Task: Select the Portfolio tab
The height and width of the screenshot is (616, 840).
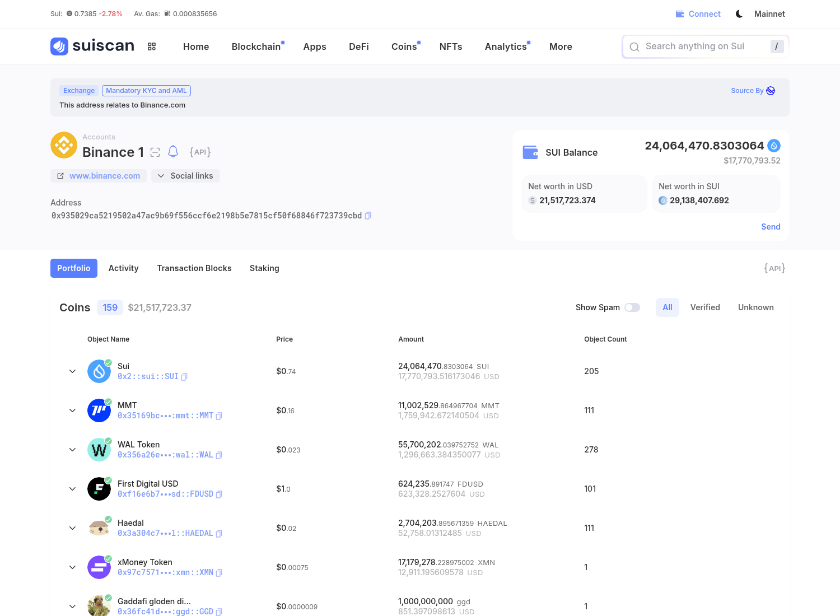Action: (x=74, y=268)
